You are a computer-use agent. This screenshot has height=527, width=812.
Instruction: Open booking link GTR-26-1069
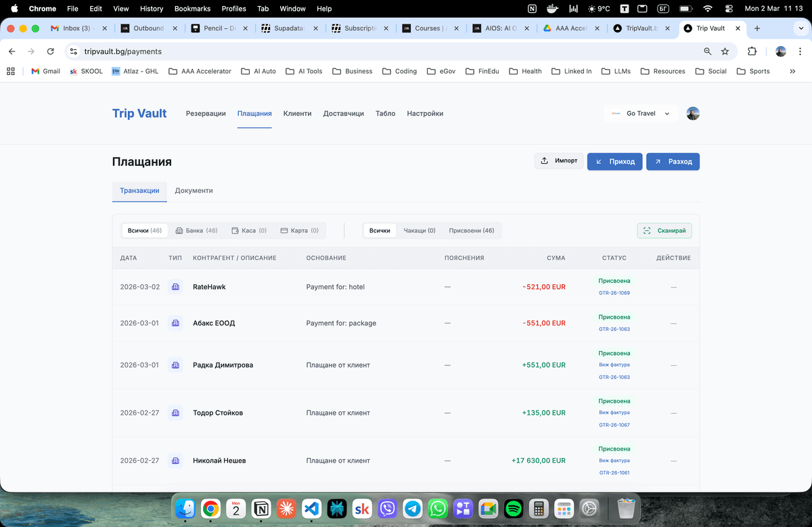click(614, 293)
